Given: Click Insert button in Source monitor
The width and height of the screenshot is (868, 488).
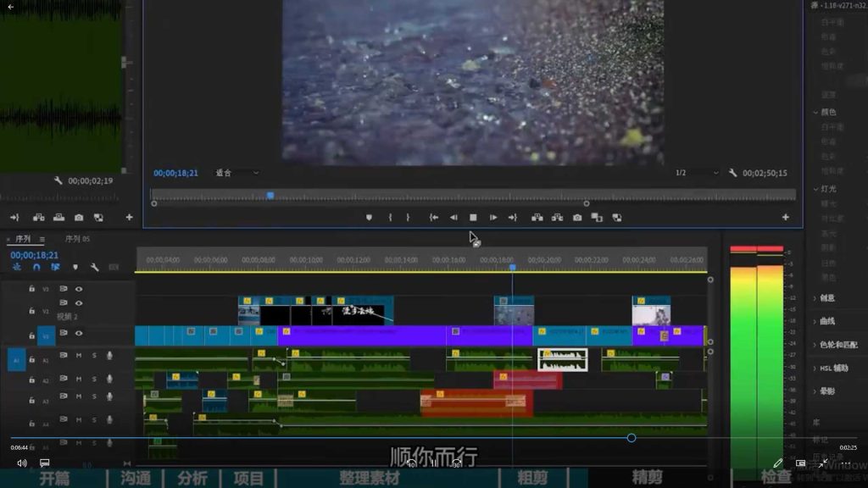Looking at the screenshot, I should (39, 218).
